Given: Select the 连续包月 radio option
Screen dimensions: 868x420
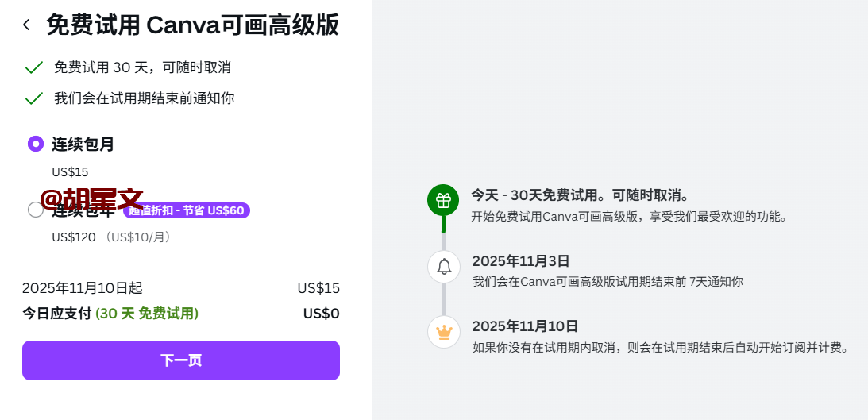Looking at the screenshot, I should tap(36, 144).
